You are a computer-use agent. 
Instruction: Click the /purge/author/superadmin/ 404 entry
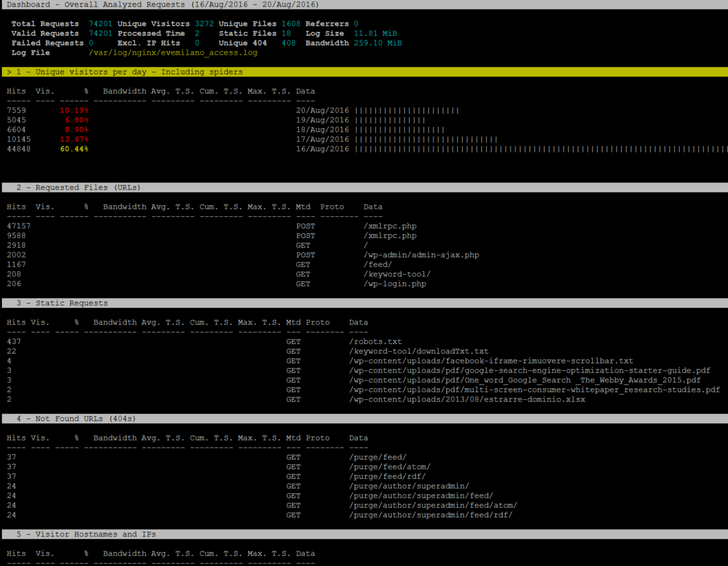(x=409, y=487)
